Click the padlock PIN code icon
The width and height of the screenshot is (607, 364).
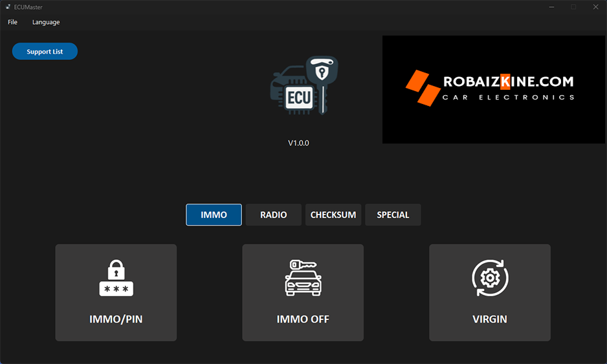coord(116,278)
